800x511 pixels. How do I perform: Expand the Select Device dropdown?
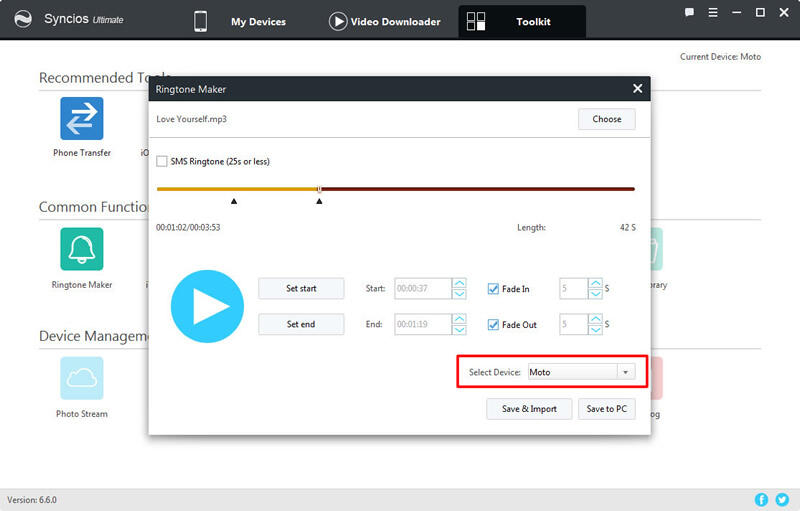tap(625, 372)
